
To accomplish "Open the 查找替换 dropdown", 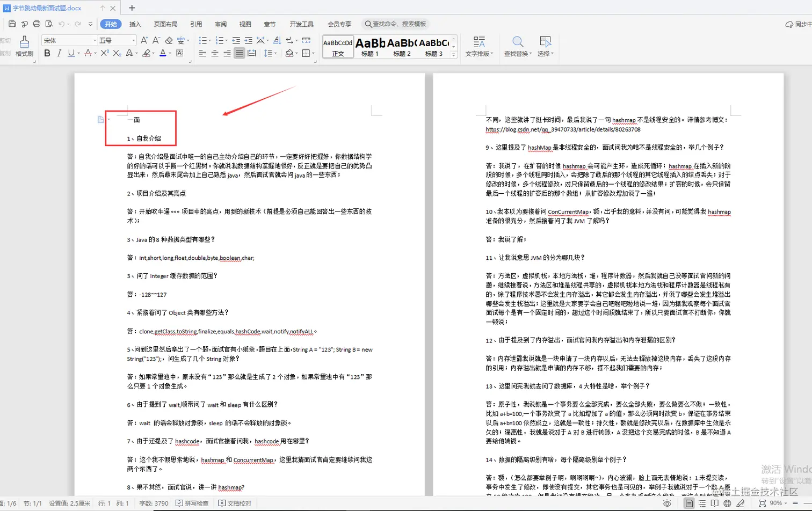I will pyautogui.click(x=518, y=46).
